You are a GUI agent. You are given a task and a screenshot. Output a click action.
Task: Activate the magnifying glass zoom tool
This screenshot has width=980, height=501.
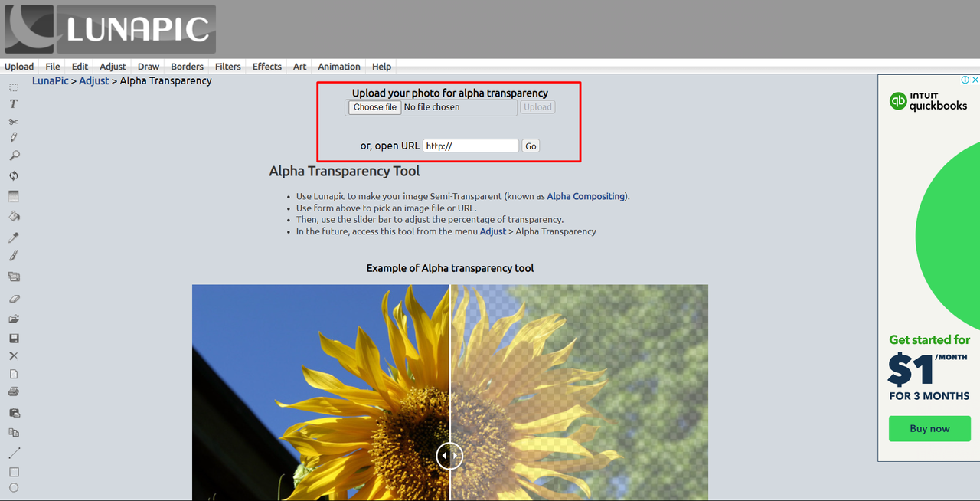tap(14, 156)
